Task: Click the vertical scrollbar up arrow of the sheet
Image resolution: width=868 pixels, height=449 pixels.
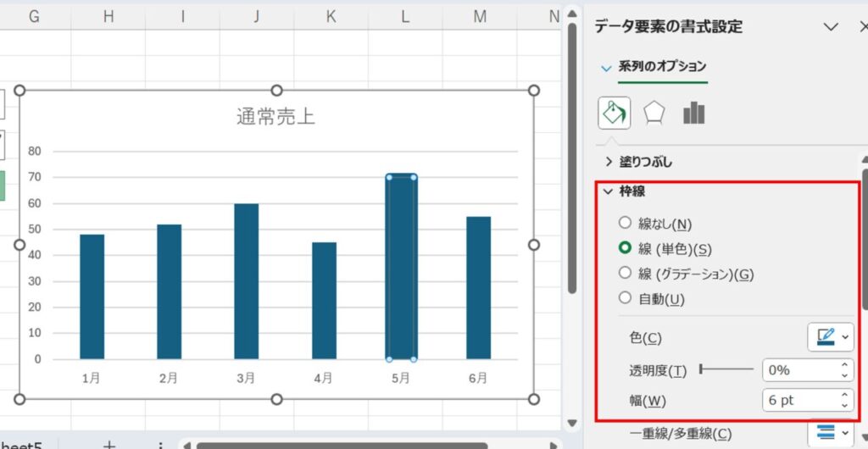Action: coord(572,13)
